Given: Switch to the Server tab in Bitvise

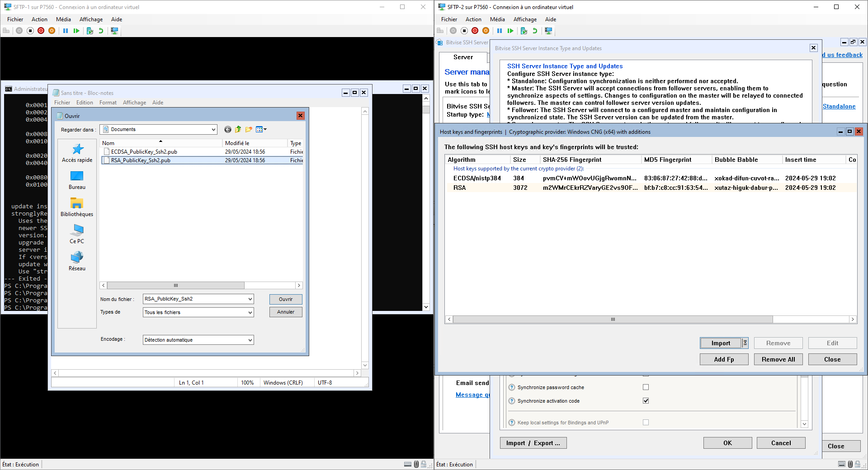Looking at the screenshot, I should click(x=463, y=57).
